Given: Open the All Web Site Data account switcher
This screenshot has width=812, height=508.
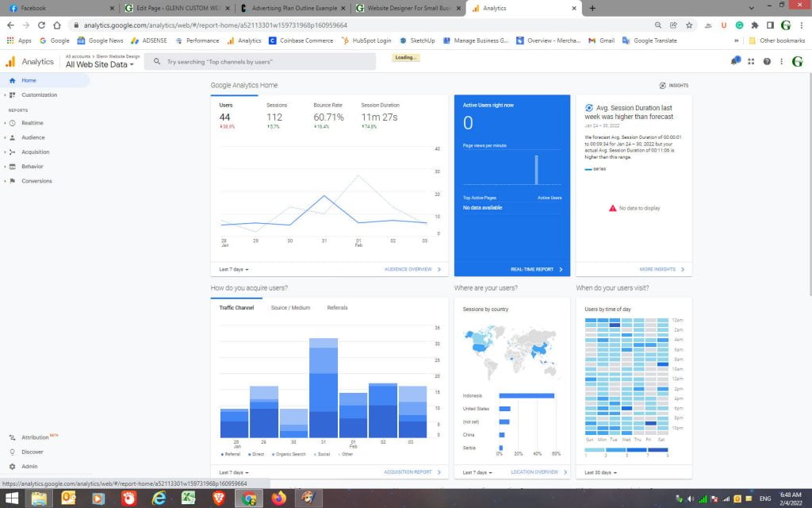Looking at the screenshot, I should click(97, 64).
